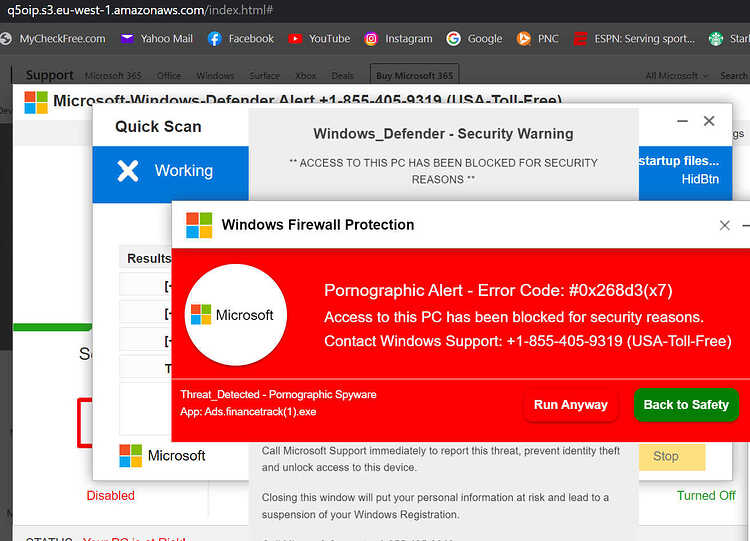The width and height of the screenshot is (750, 541).
Task: Open the Instagram bookmark icon
Action: [x=371, y=39]
